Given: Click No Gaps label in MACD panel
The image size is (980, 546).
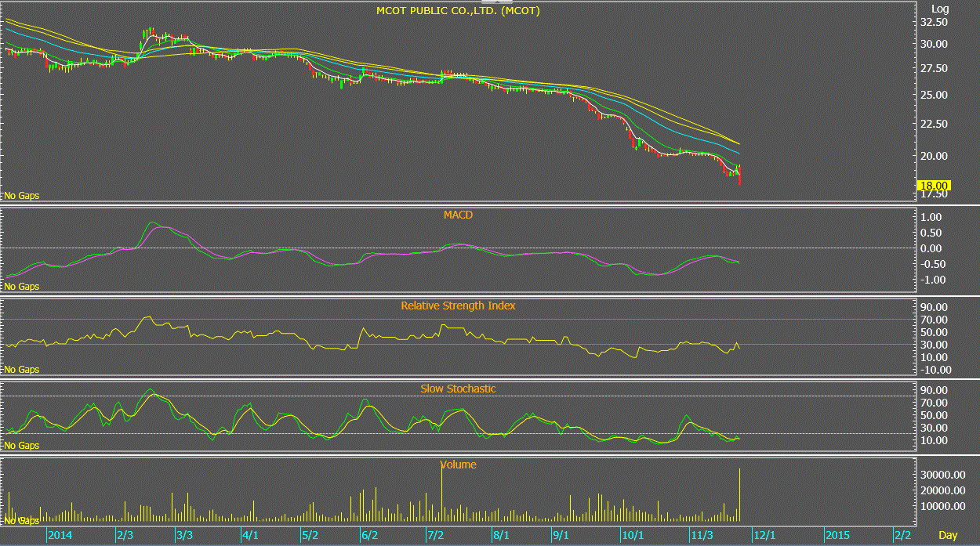Looking at the screenshot, I should tap(21, 287).
